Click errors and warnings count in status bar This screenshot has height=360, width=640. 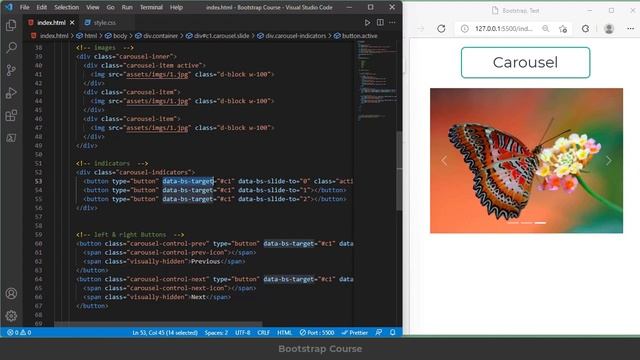pos(19,333)
